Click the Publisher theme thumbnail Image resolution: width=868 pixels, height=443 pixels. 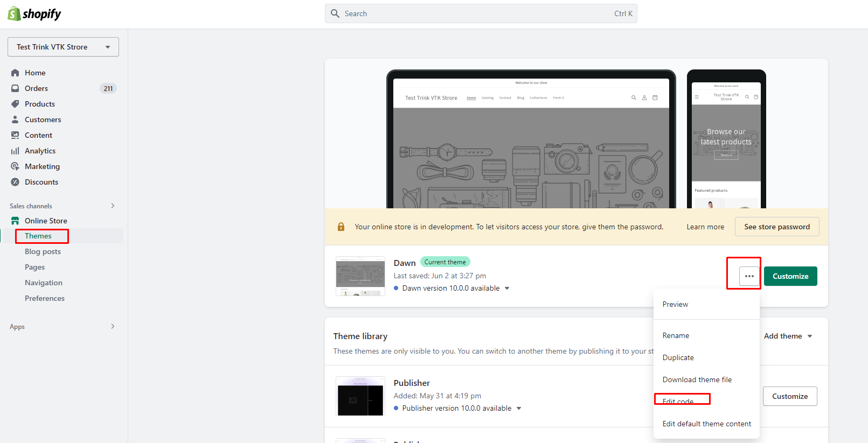click(360, 396)
